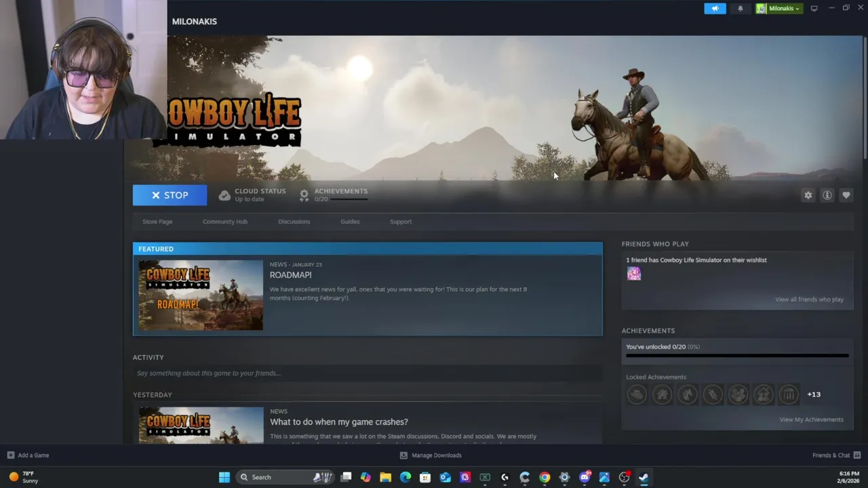Open Outlook from the taskbar
This screenshot has width=868, height=488.
click(445, 477)
